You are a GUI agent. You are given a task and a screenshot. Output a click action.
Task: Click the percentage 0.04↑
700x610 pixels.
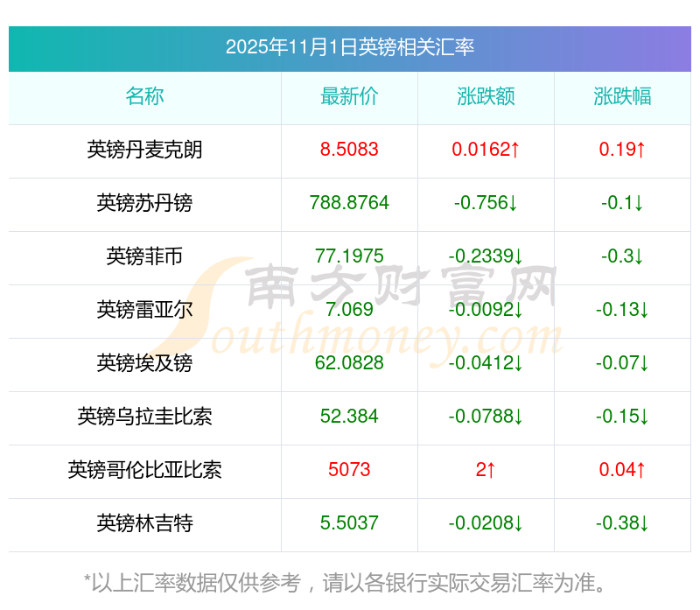[x=622, y=470]
